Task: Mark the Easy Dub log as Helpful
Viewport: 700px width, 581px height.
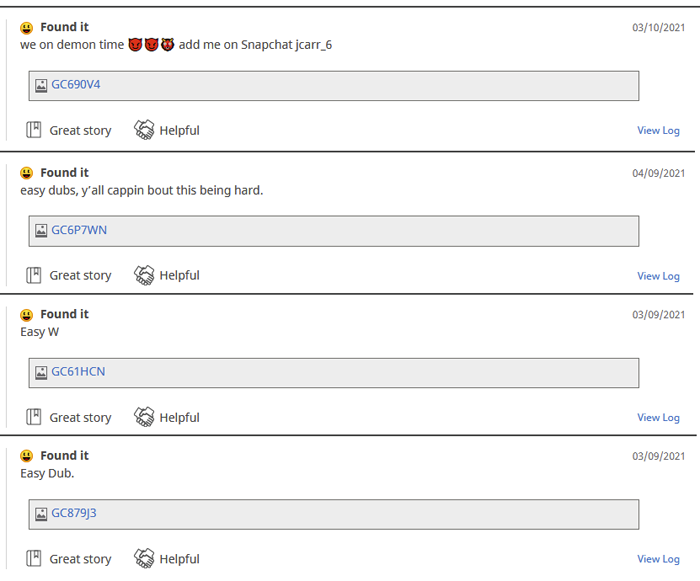Action: click(167, 559)
